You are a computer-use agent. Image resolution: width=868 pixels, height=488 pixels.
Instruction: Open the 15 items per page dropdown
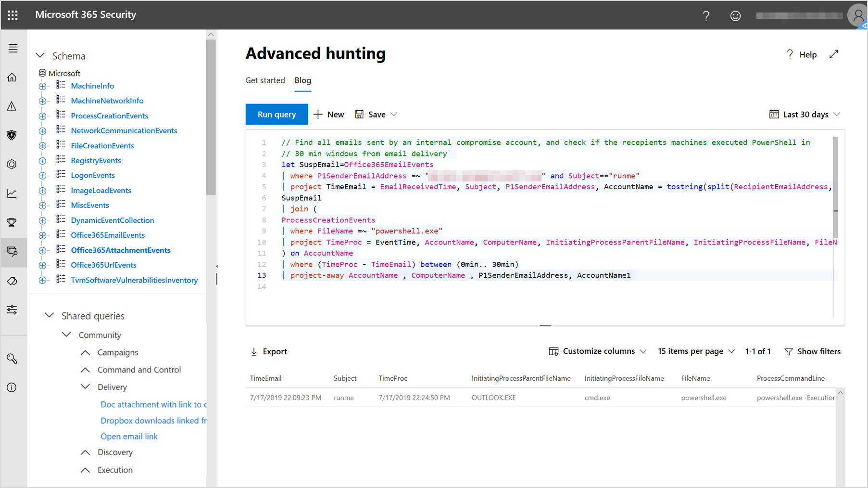[696, 351]
